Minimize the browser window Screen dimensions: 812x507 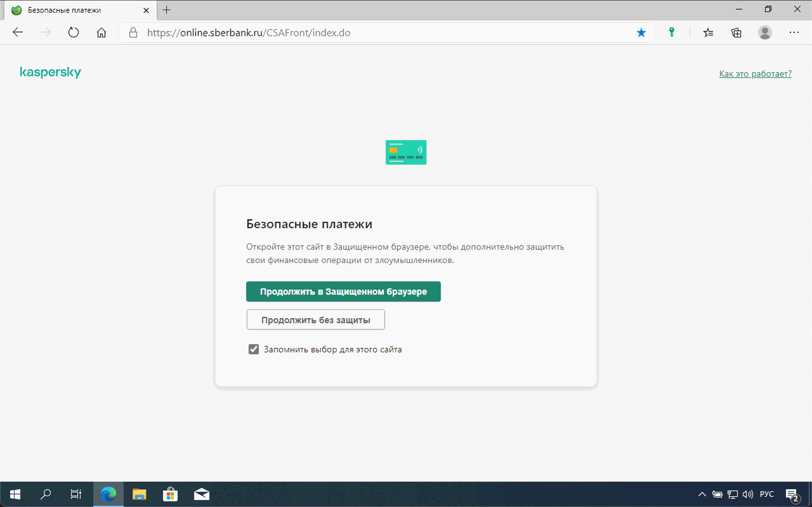739,9
